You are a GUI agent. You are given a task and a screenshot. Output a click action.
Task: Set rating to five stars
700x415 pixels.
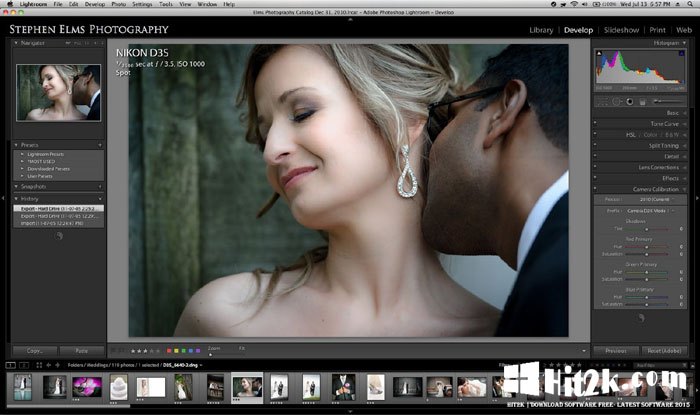[x=157, y=351]
